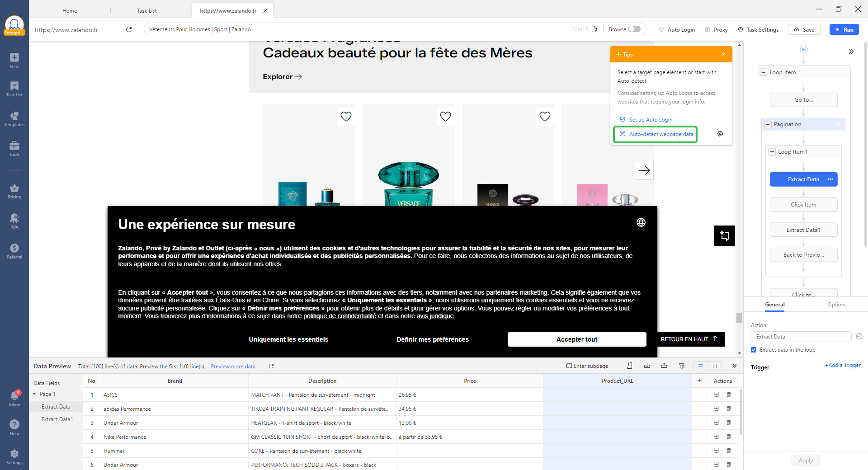The width and height of the screenshot is (868, 470).
Task: Open Pagination node options menu
Action: [x=840, y=124]
